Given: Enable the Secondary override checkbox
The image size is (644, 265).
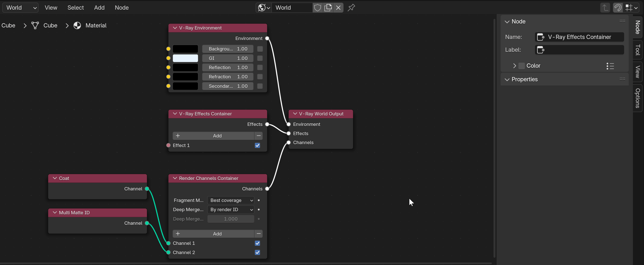Looking at the screenshot, I should [x=260, y=86].
